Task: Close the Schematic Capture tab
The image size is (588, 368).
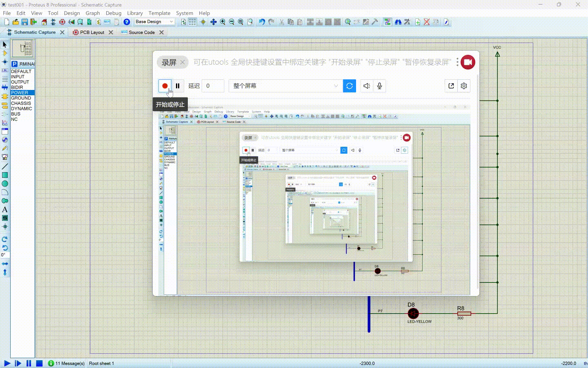Action: point(62,32)
